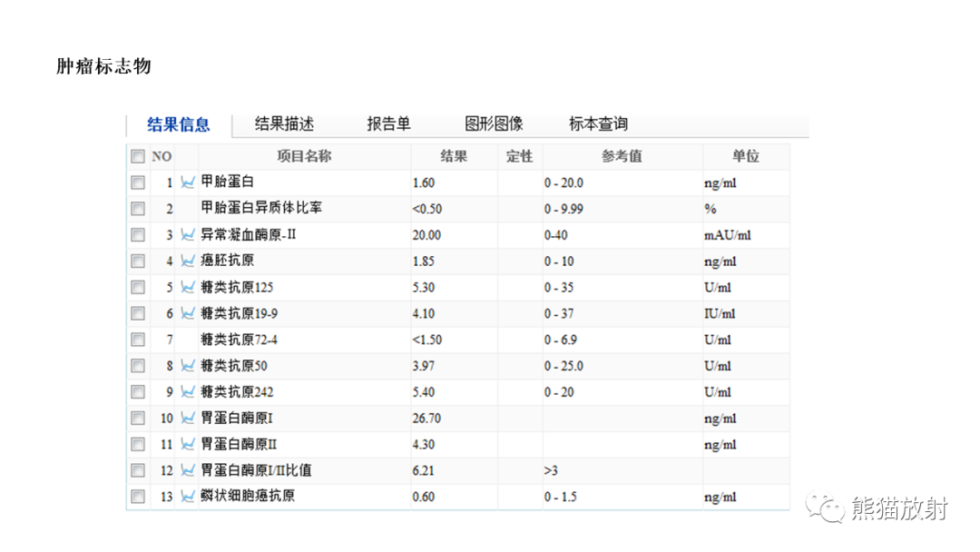Open trend chart icon for 异常凝血酶原-II
The image size is (980, 552).
tap(188, 235)
